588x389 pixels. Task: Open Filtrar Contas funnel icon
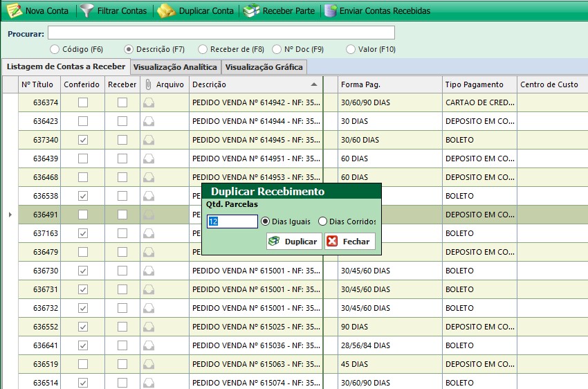coord(86,10)
